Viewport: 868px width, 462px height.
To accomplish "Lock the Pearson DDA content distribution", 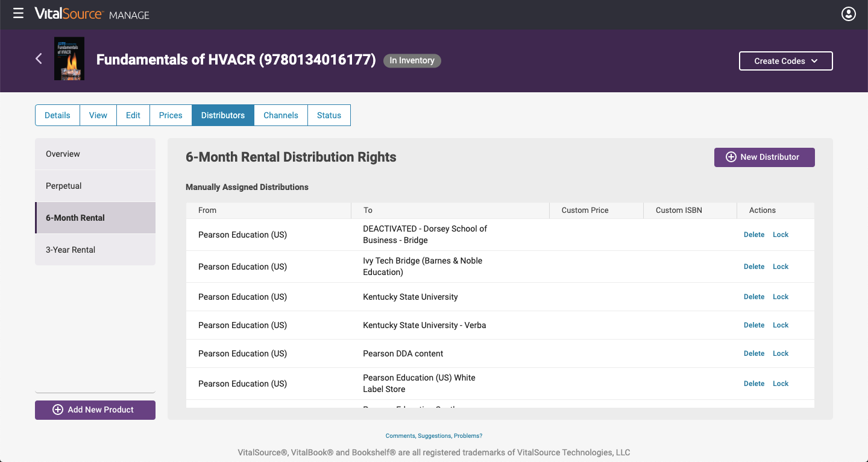I will pyautogui.click(x=781, y=353).
